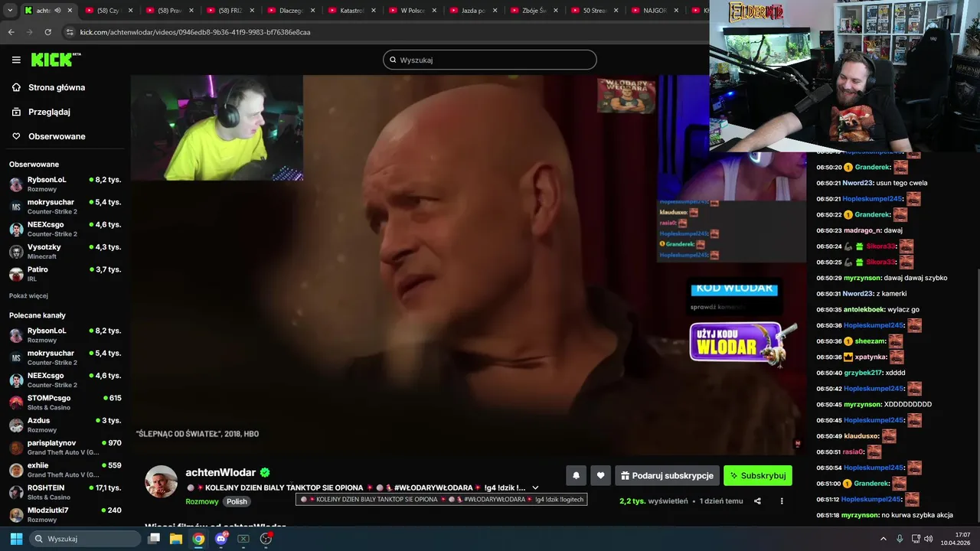Click the browser forward arrow

[29, 32]
